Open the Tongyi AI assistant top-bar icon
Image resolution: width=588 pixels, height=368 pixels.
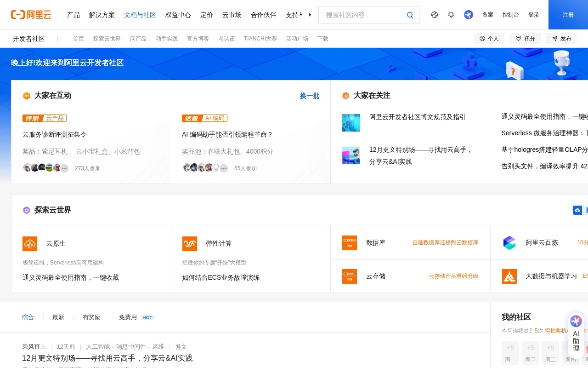coord(469,15)
